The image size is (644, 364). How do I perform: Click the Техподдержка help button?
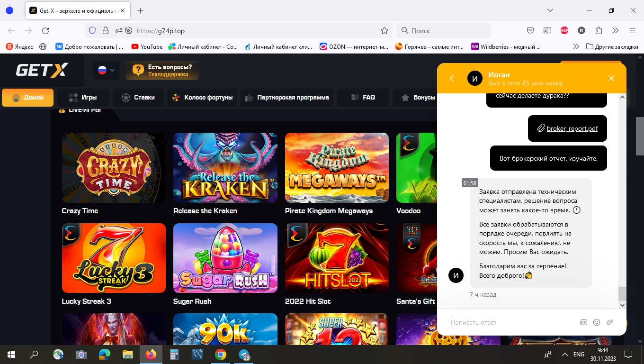click(162, 70)
